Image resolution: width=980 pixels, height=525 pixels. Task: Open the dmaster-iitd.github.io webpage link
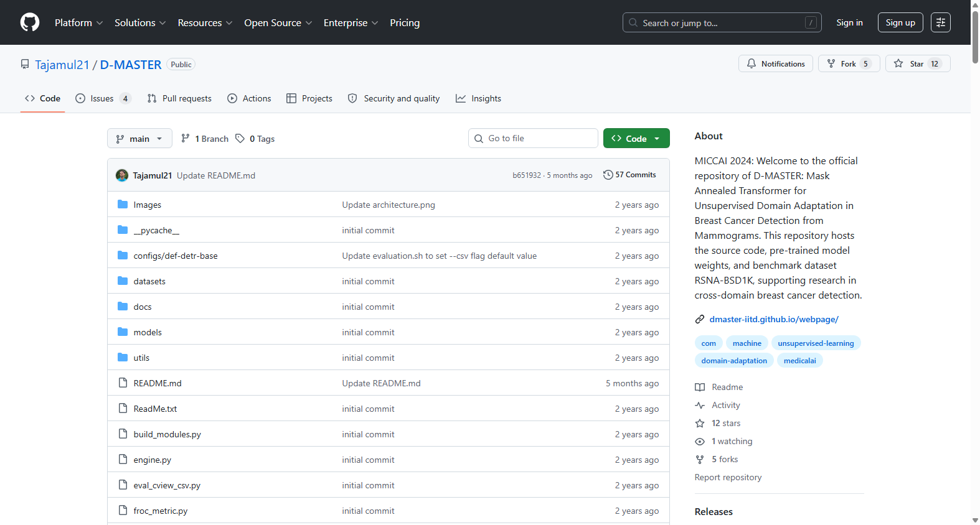(x=774, y=319)
